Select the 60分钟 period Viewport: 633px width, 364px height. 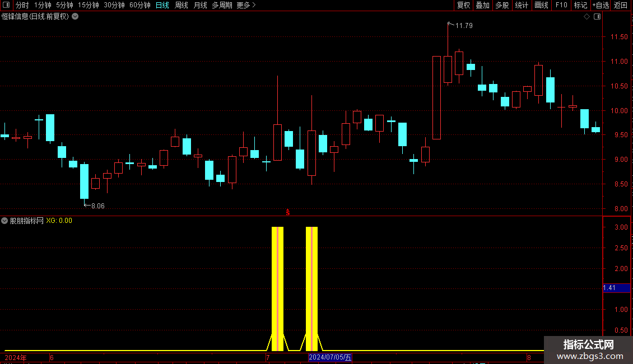click(139, 5)
